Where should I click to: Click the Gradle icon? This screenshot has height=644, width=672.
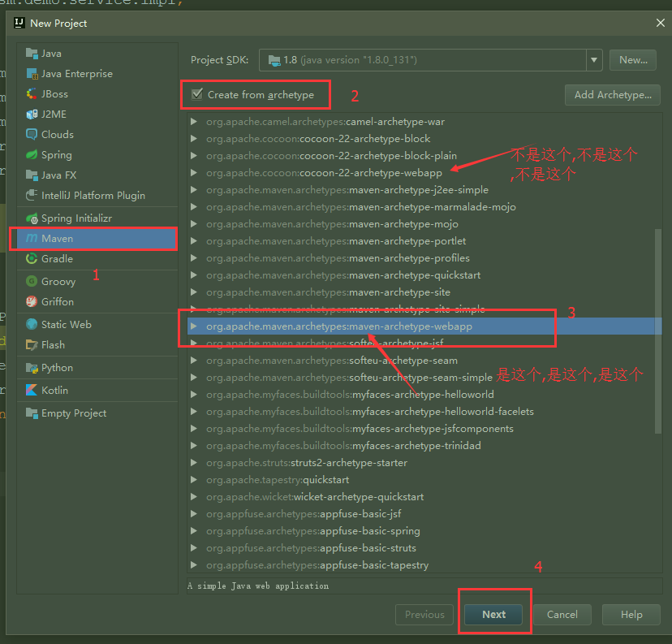(32, 258)
